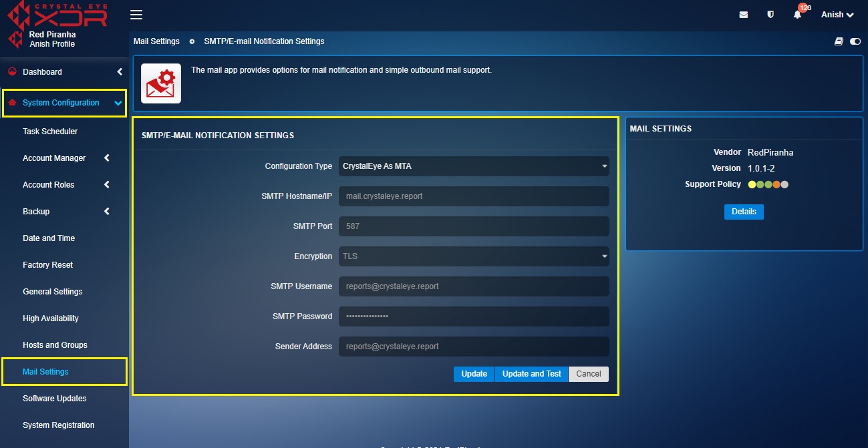Expand the Account Manager chevron
Viewport: 868px width, 448px height.
[107, 158]
